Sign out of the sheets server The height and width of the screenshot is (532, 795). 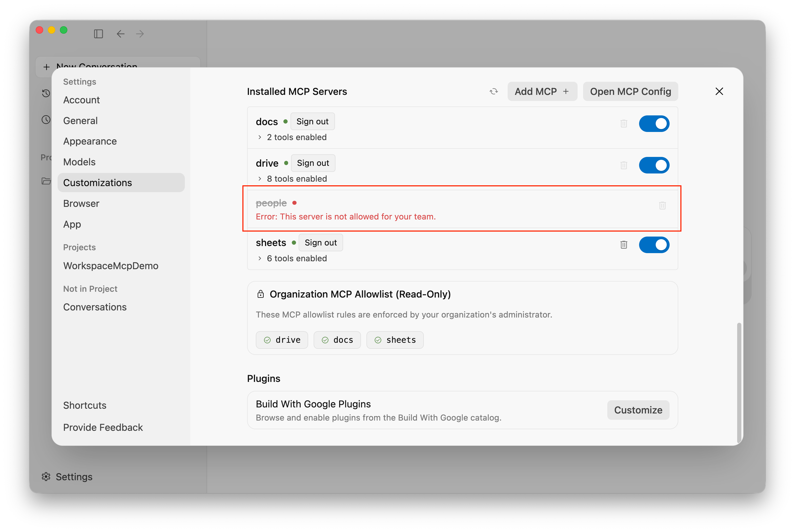[321, 243]
